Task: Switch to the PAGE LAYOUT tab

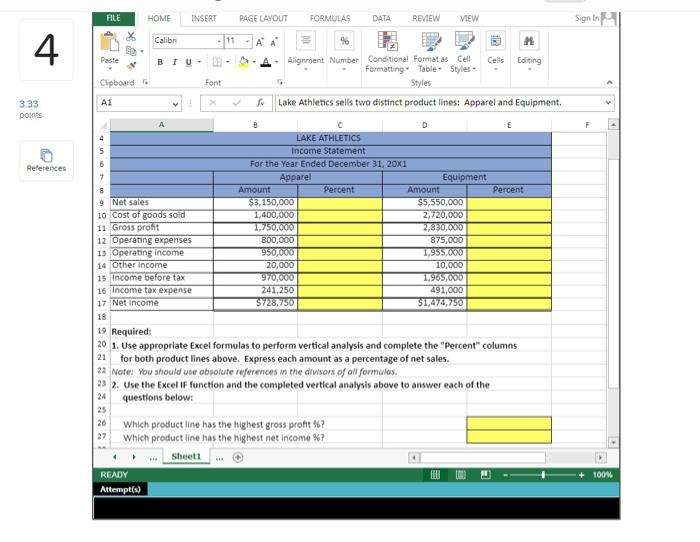Action: [263, 19]
